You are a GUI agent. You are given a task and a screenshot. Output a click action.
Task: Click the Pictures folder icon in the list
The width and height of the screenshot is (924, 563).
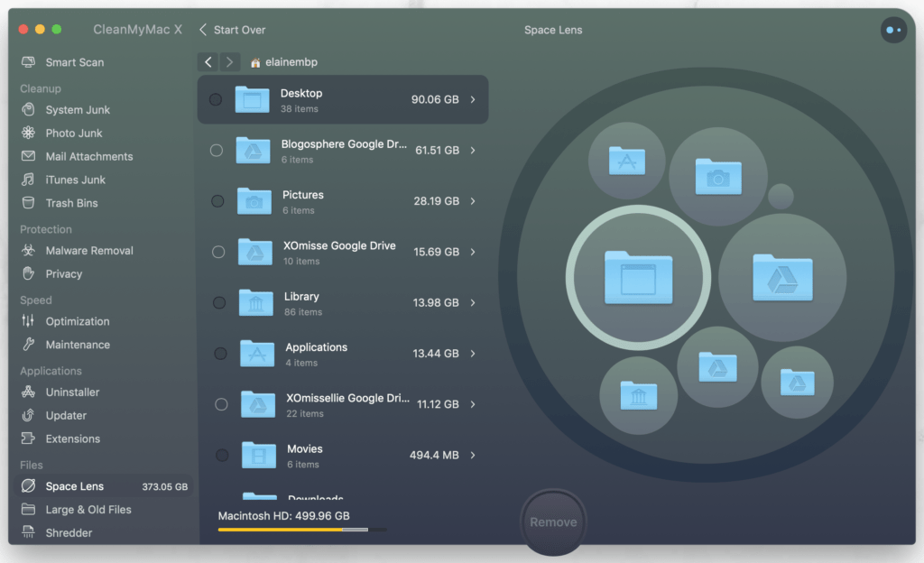coord(254,201)
